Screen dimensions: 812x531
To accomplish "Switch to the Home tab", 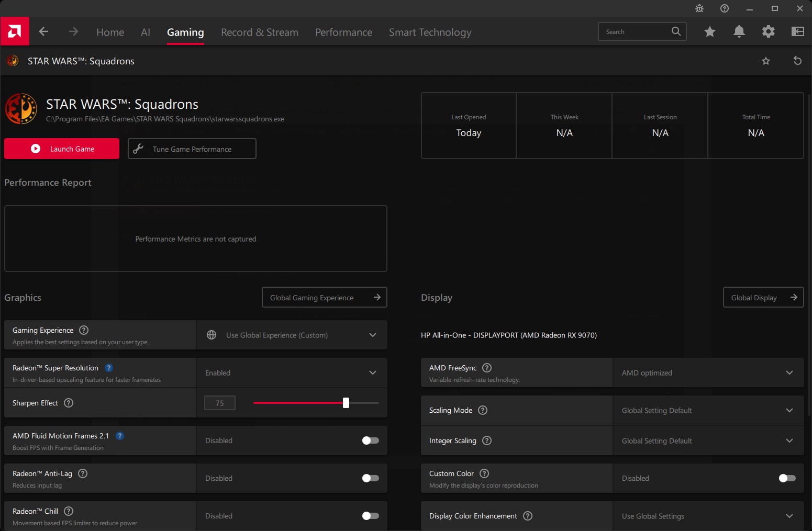I will pos(110,32).
